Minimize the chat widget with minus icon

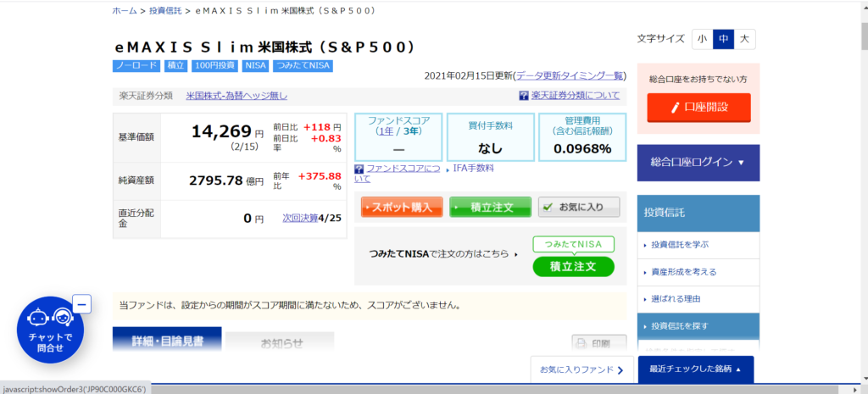(82, 304)
